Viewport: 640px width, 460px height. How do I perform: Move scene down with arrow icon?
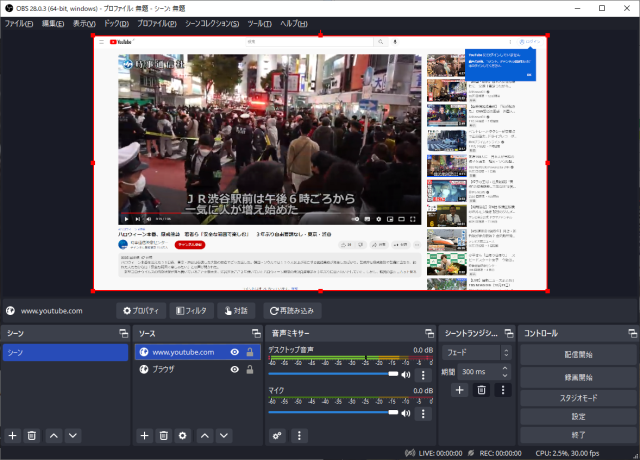pos(73,436)
